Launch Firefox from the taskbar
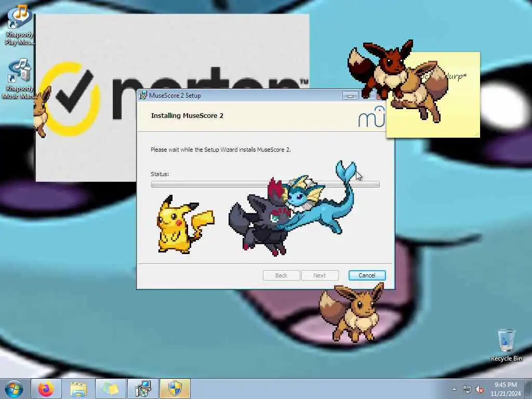The width and height of the screenshot is (532, 399). click(46, 389)
